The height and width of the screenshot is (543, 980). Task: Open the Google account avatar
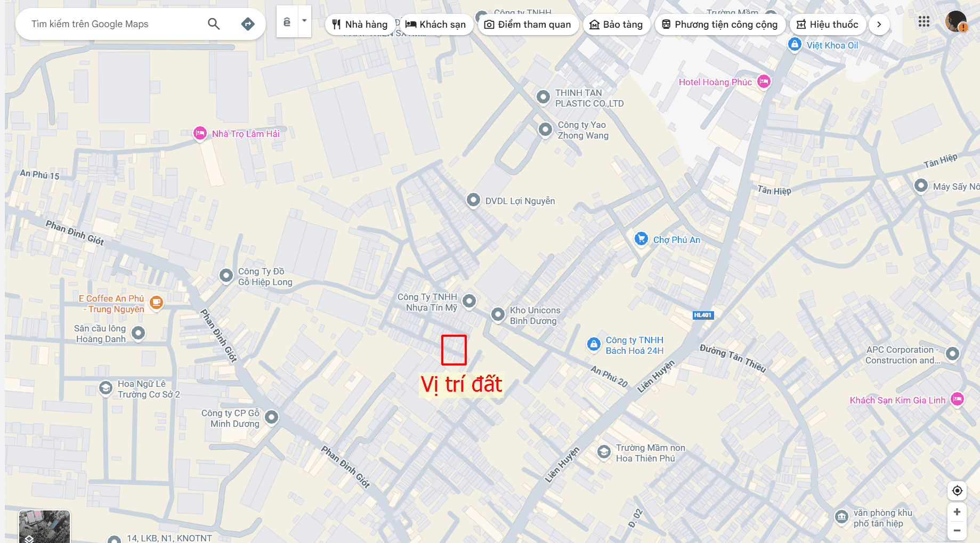(955, 22)
